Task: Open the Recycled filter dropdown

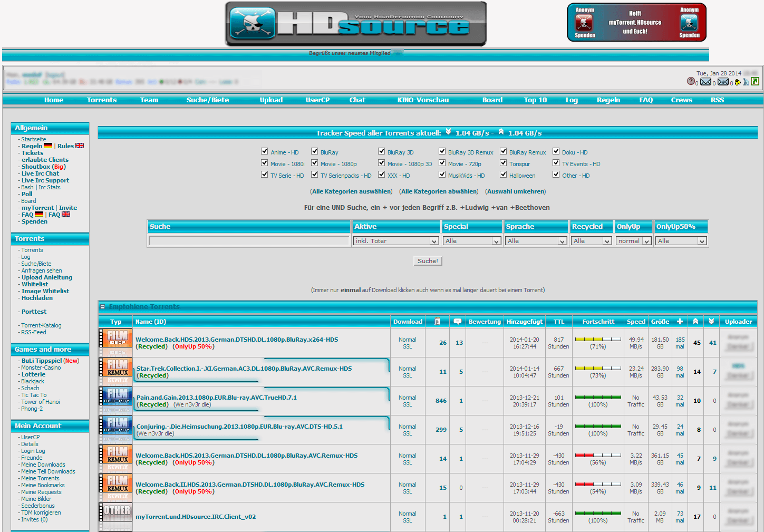Action: click(592, 241)
